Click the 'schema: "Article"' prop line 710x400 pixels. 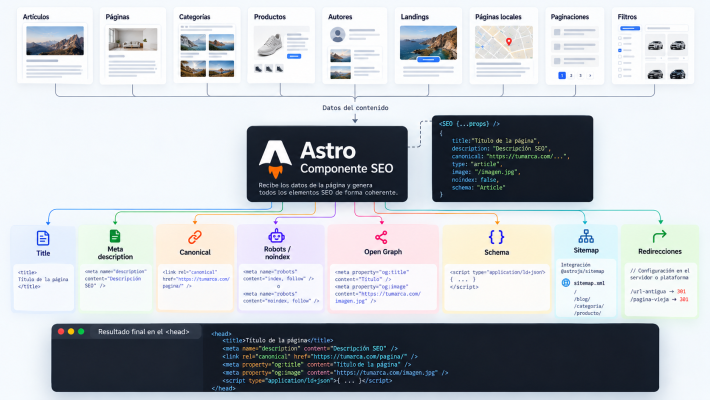[x=478, y=188]
